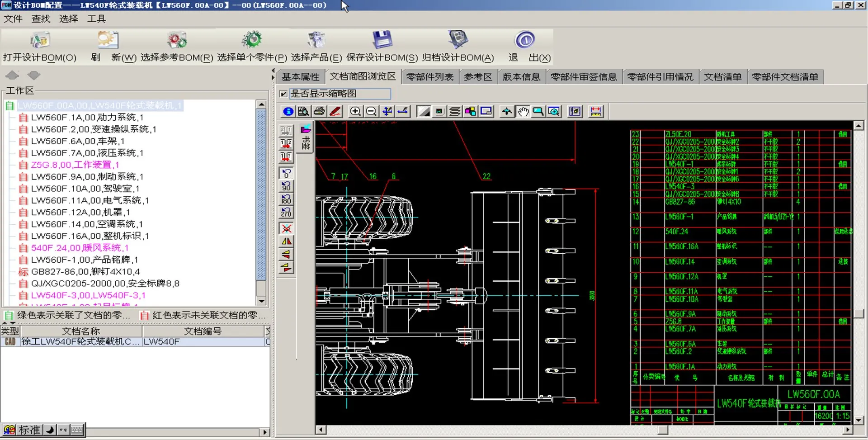Viewport: 868px width, 440px height.
Task: Click the drawing viewer vertical scroll up arrow
Action: pos(859,126)
